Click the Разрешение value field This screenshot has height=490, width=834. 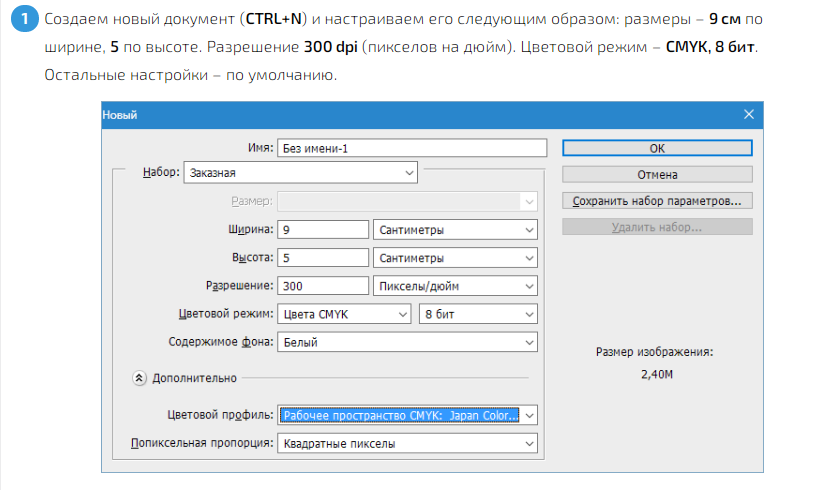(x=323, y=286)
